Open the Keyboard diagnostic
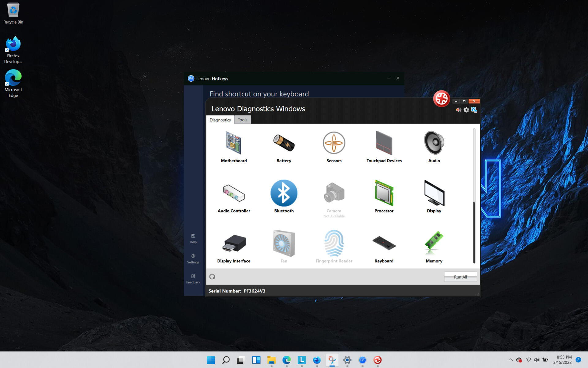Image resolution: width=588 pixels, height=368 pixels. pyautogui.click(x=384, y=243)
